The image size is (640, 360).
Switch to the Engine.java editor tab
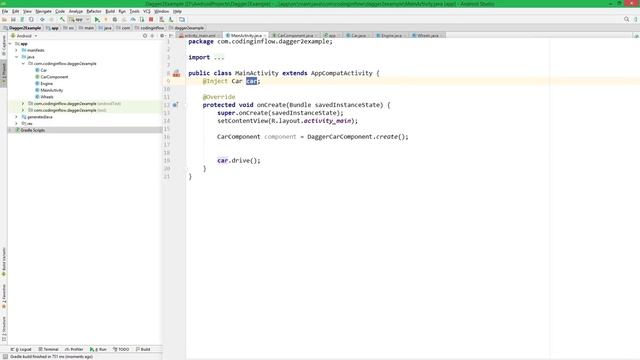[391, 36]
